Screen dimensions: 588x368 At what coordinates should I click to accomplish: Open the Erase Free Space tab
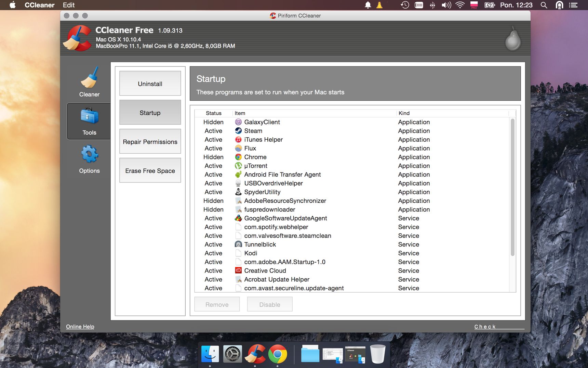150,170
